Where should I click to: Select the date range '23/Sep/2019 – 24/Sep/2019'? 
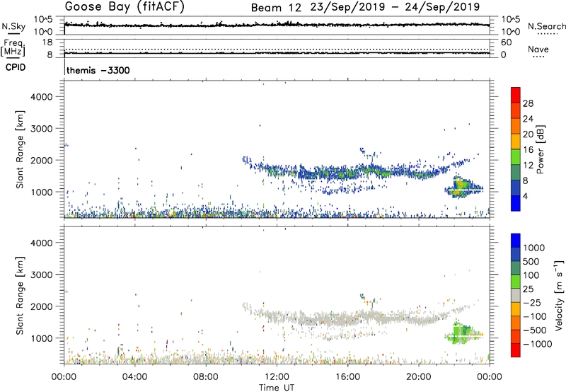click(395, 7)
